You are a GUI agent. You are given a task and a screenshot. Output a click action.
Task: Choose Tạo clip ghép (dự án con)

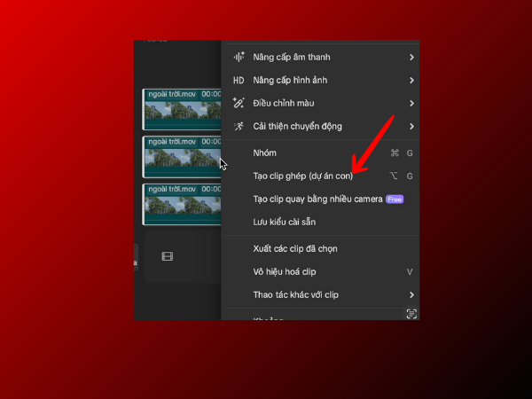point(302,176)
